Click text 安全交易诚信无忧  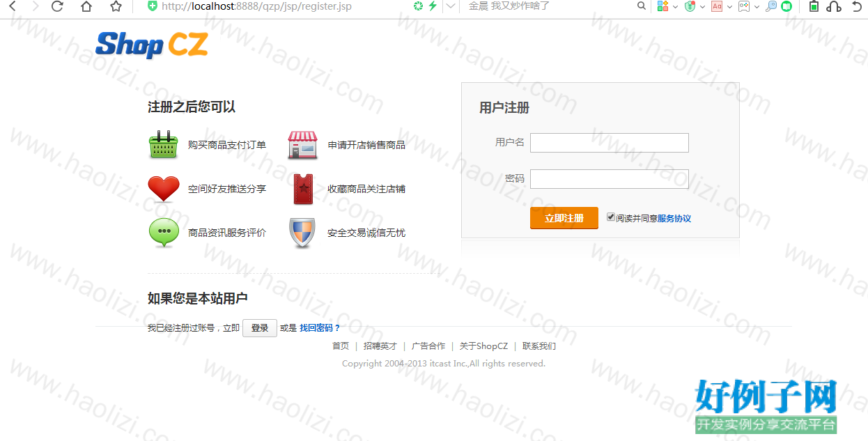coord(366,233)
